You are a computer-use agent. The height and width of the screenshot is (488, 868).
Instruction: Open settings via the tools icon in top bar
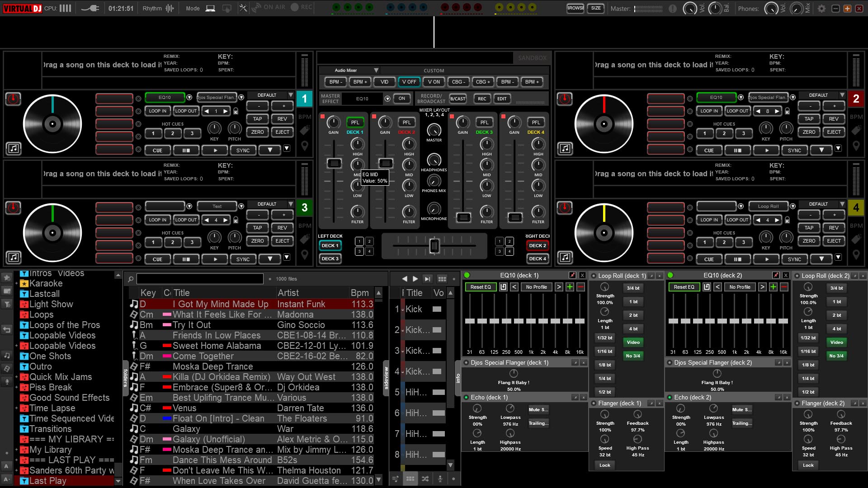243,8
